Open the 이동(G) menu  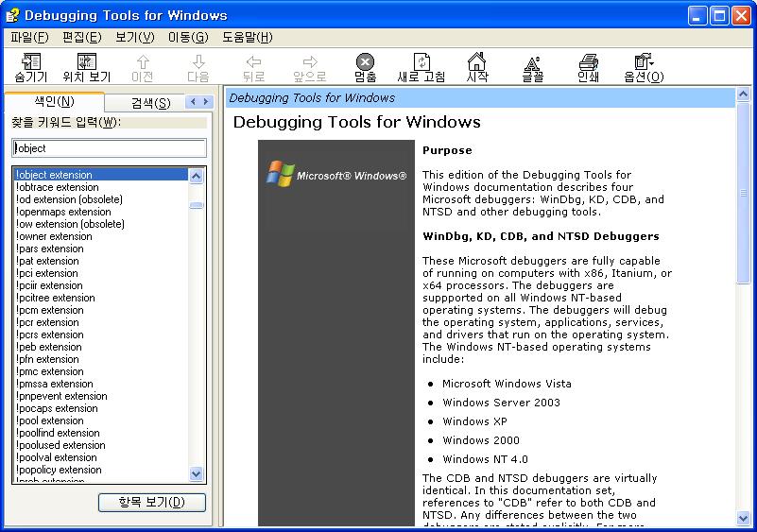click(188, 37)
